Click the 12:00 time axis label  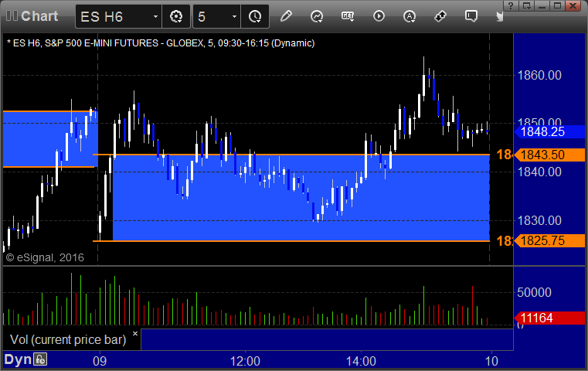[x=245, y=361]
